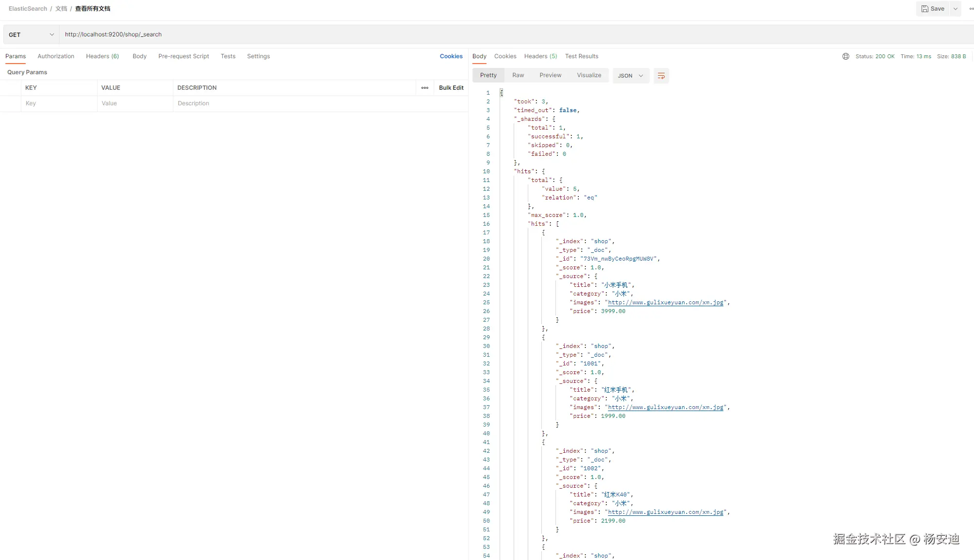Click the word-wrap lines icon
Viewport: 974px width, 560px height.
click(661, 76)
